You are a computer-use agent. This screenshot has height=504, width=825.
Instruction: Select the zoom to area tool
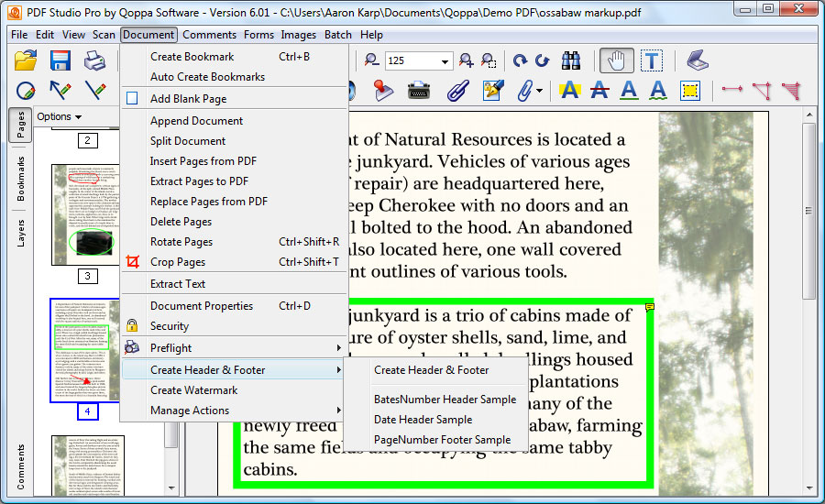pyautogui.click(x=489, y=60)
